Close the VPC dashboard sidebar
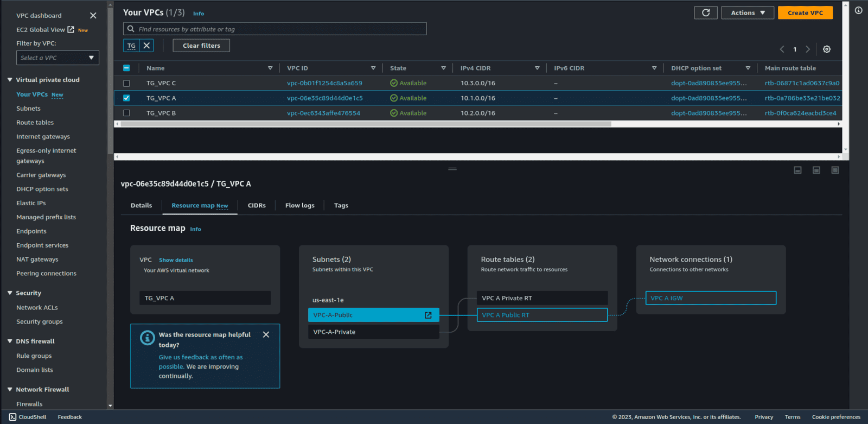868x424 pixels. [x=93, y=16]
